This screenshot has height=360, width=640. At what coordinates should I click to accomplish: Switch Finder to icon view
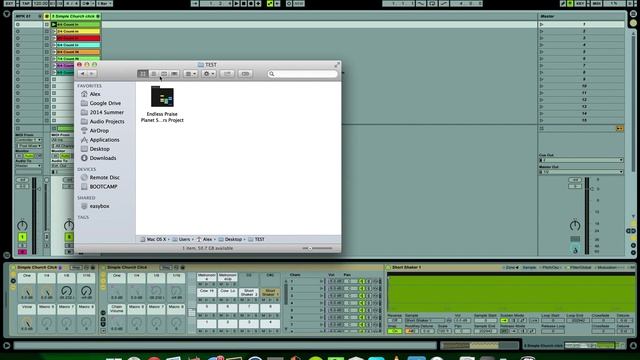(x=143, y=74)
